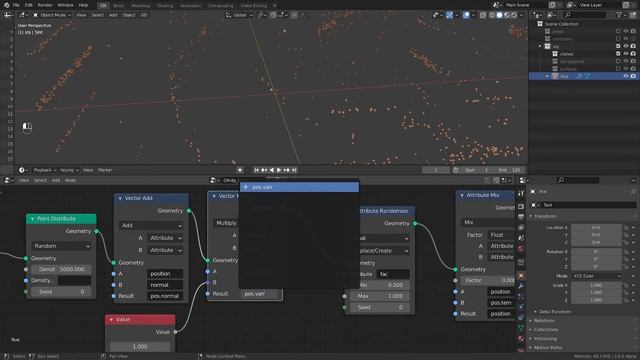640x360 pixels.
Task: Open the Material properties tab icon
Action: pyautogui.click(x=521, y=339)
